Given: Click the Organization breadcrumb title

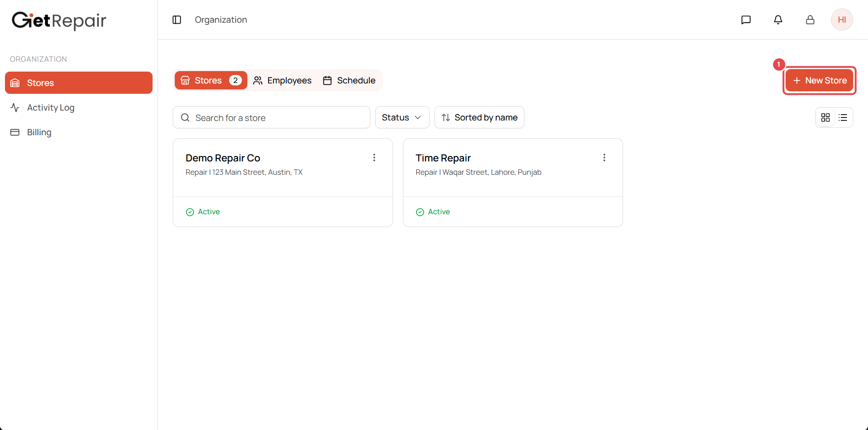Looking at the screenshot, I should point(221,20).
